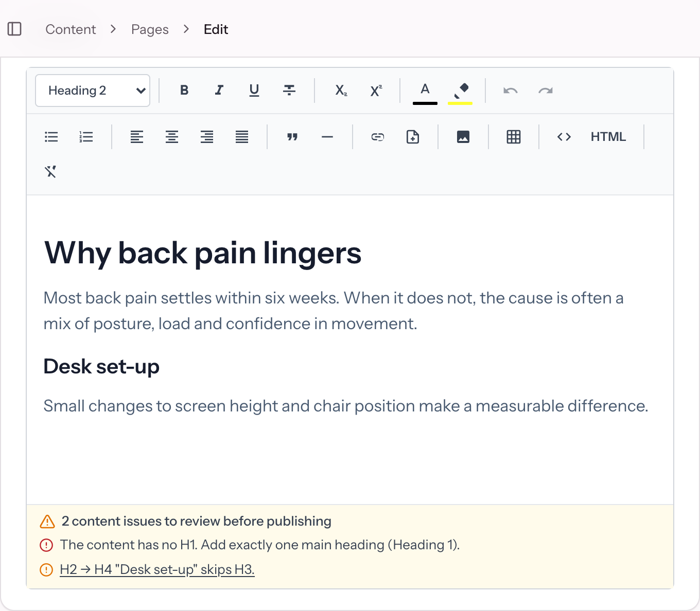Apply subscript formatting
700x611 pixels.
tap(341, 91)
